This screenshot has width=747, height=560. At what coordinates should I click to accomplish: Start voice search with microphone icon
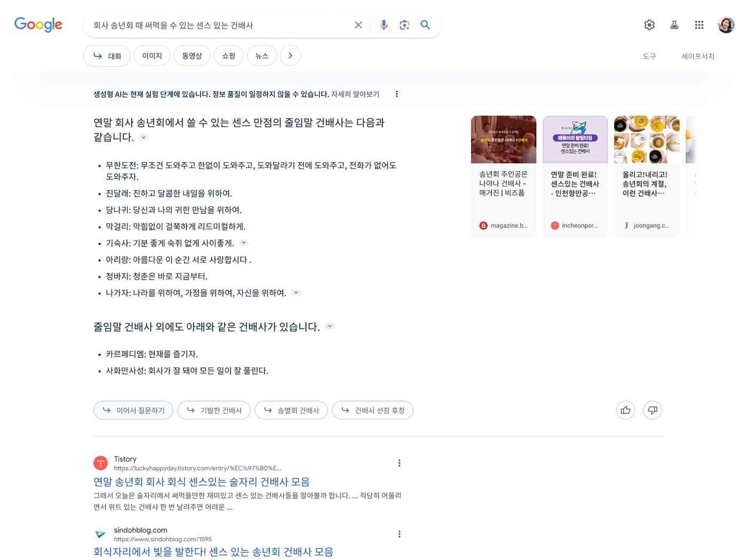click(384, 25)
